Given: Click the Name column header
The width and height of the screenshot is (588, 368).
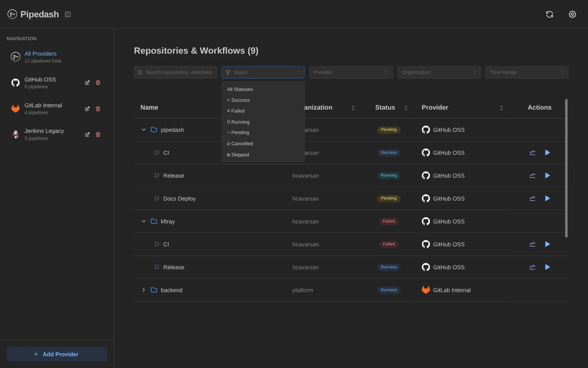Looking at the screenshot, I should (x=149, y=107).
